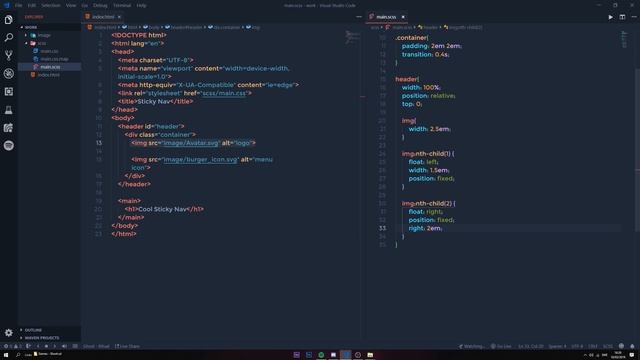
Task: Click Windows taskbar search icon
Action: pyautogui.click(x=18, y=355)
